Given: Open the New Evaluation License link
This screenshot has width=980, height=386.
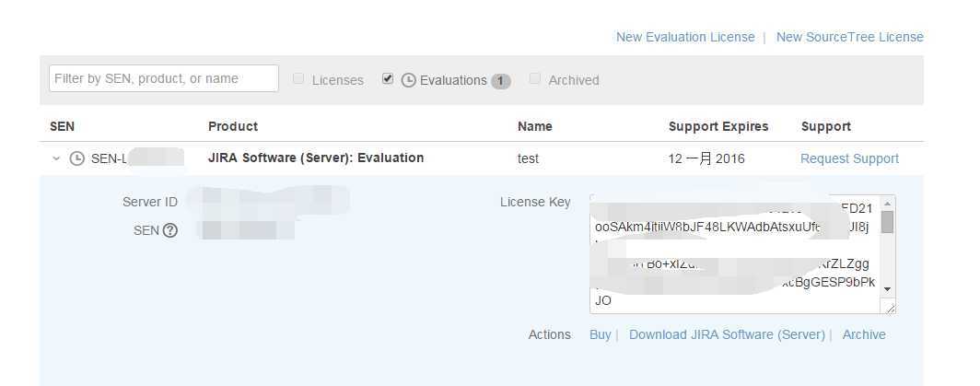Looking at the screenshot, I should [x=685, y=37].
